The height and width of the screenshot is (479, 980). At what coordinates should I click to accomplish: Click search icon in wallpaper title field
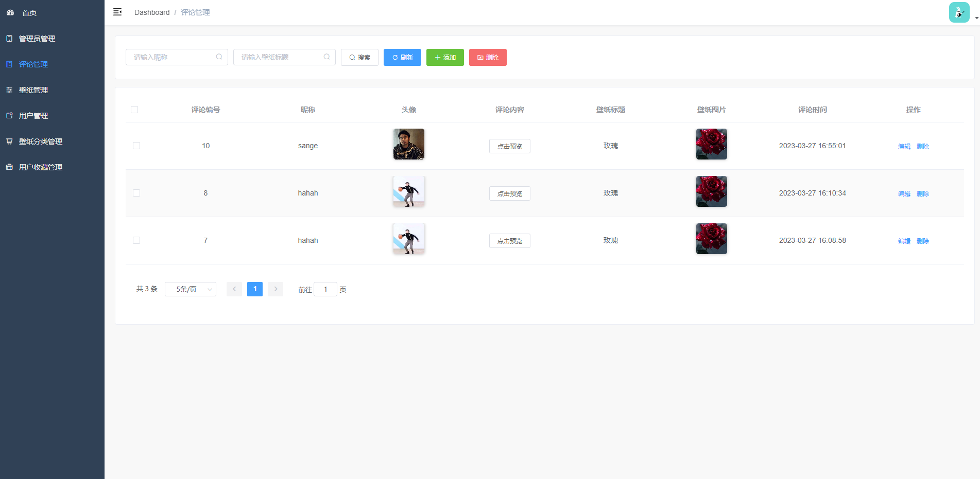pyautogui.click(x=326, y=57)
